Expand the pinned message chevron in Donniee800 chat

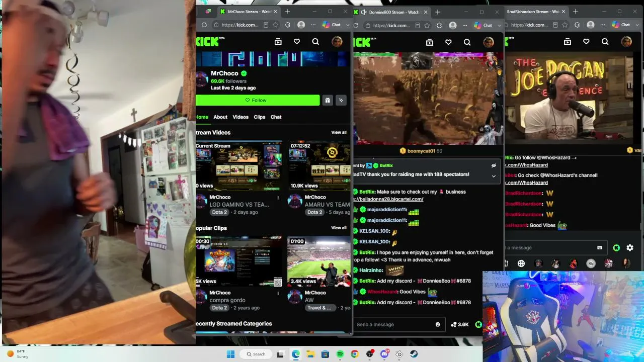point(494,176)
